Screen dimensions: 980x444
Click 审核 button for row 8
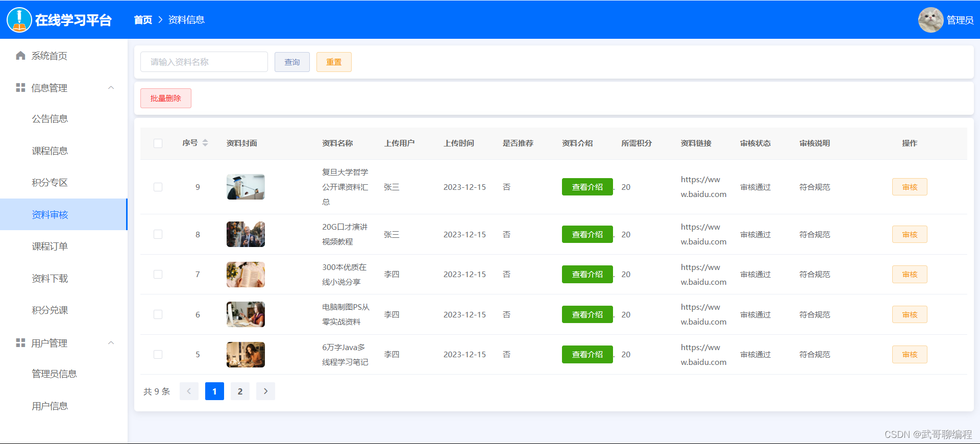(x=910, y=234)
